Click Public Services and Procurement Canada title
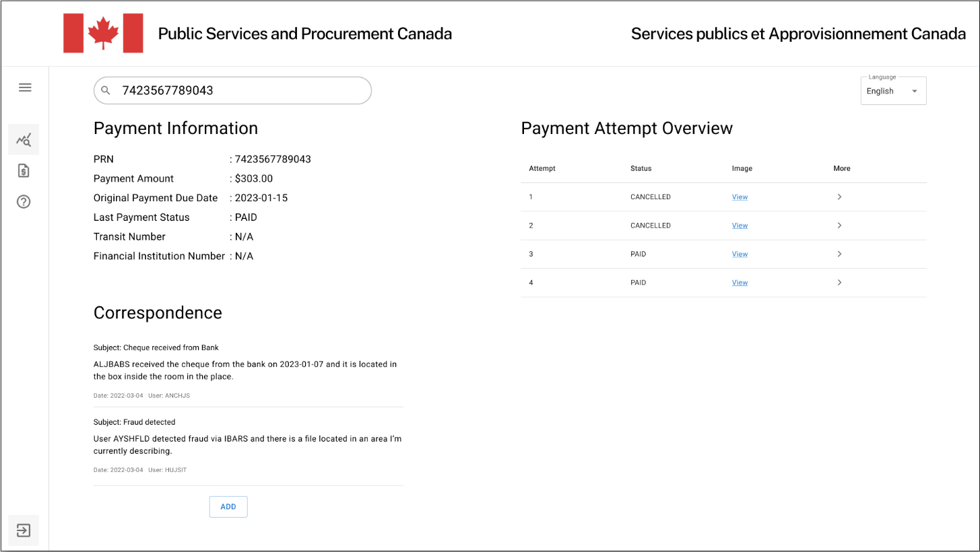The width and height of the screenshot is (980, 552). (305, 34)
